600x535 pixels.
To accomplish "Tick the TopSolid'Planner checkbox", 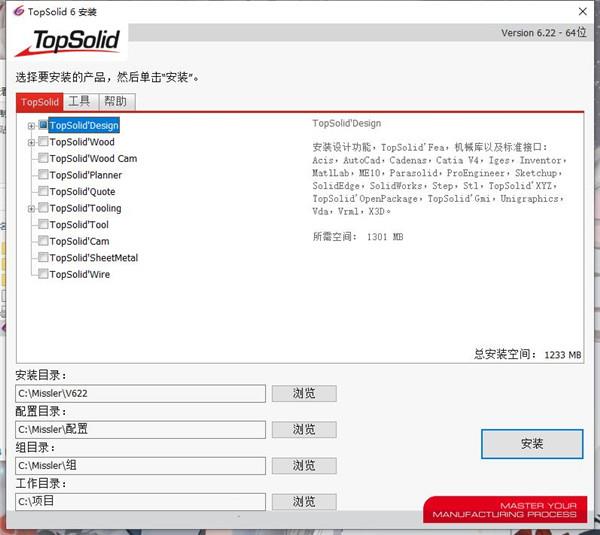I will 43,175.
